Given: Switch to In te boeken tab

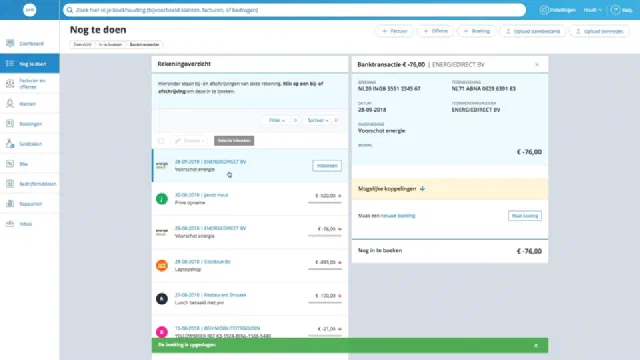Looking at the screenshot, I should tap(110, 44).
